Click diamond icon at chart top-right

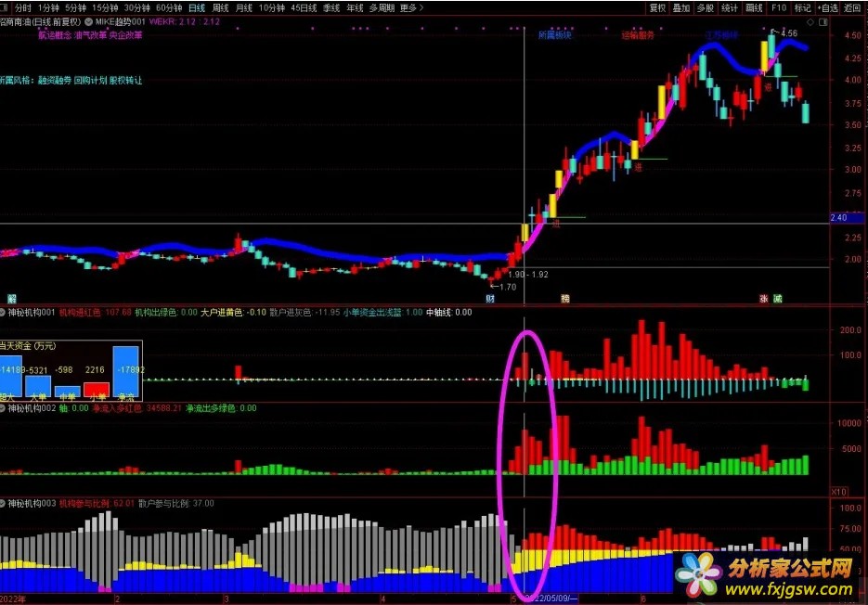pos(810,22)
